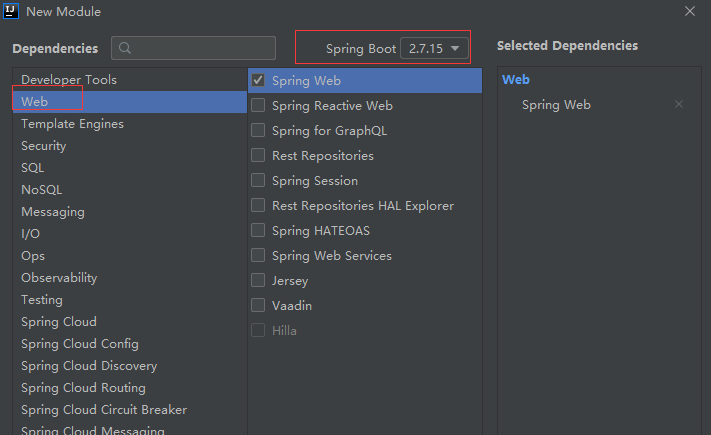Open the Messaging category
711x435 pixels.
tap(130, 212)
